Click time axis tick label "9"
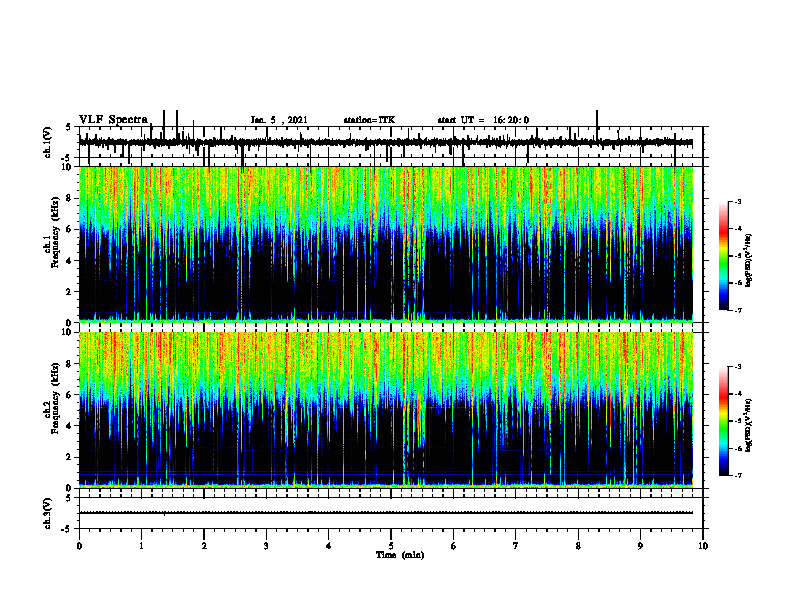 640,546
